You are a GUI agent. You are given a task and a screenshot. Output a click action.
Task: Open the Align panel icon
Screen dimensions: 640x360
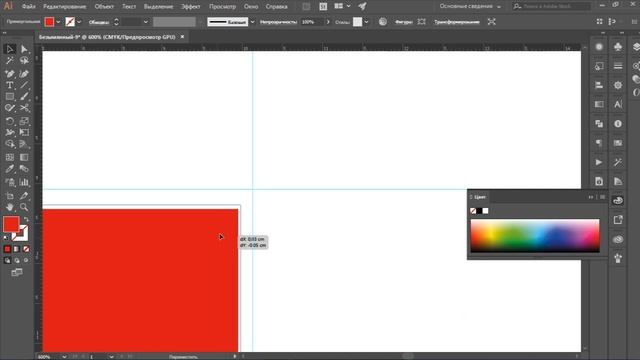[x=599, y=85]
